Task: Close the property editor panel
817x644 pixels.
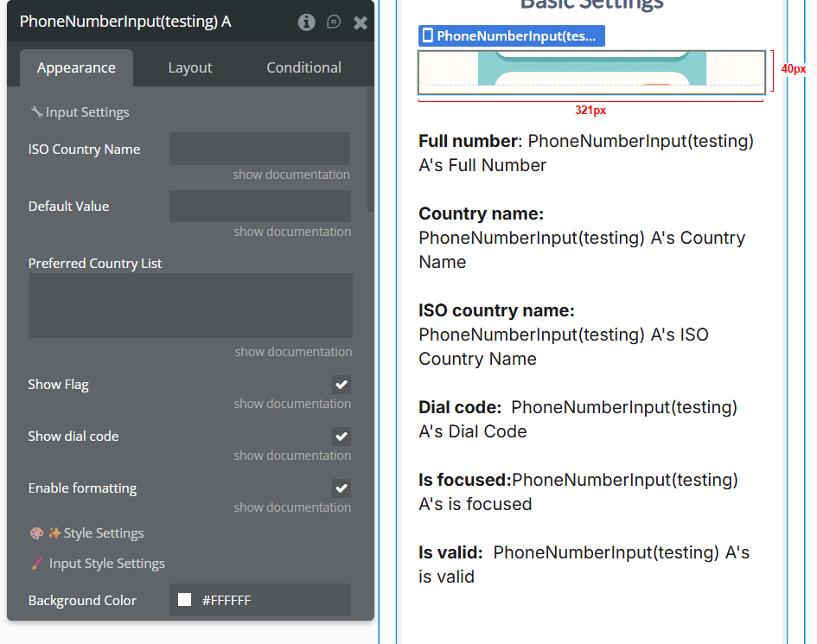Action: tap(361, 22)
